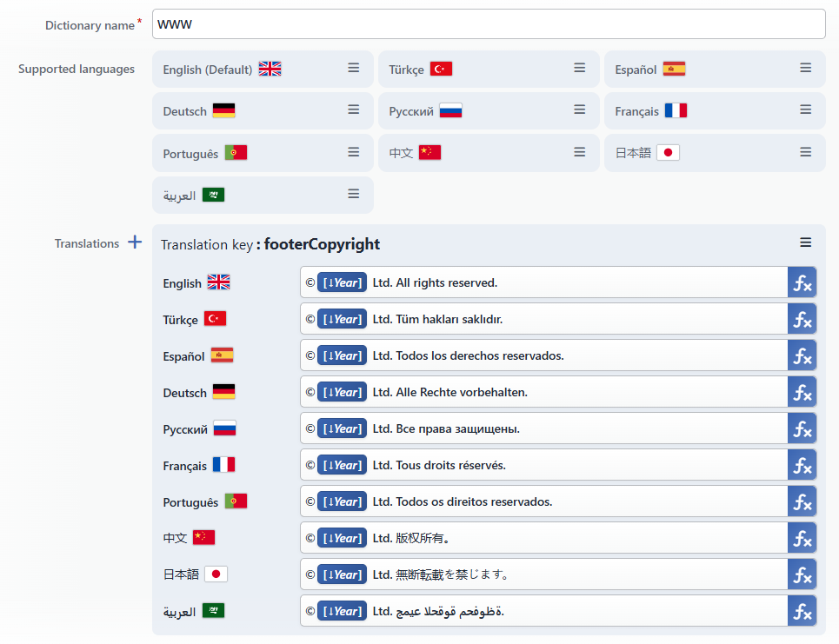Open fx expression editor for Türkçe translation
The image size is (839, 644).
[802, 319]
